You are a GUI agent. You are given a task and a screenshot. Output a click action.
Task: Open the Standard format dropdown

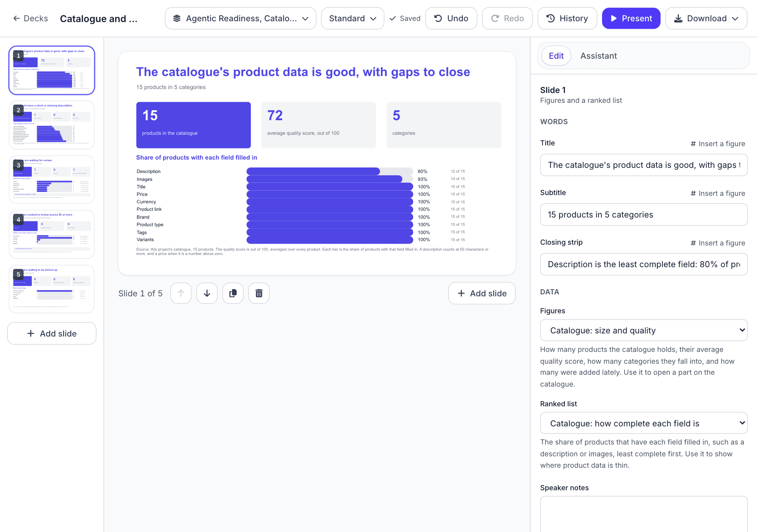pos(352,19)
